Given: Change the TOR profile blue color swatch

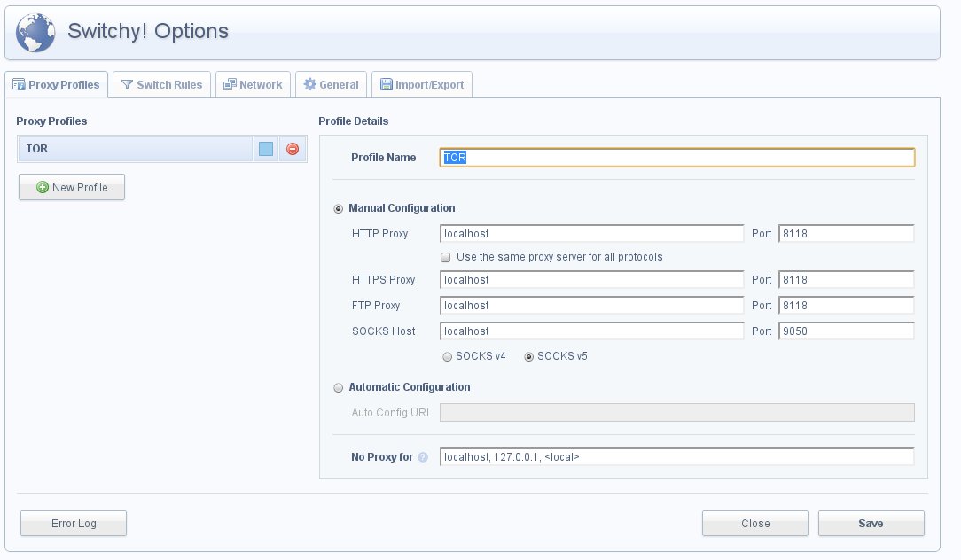Looking at the screenshot, I should (x=266, y=149).
